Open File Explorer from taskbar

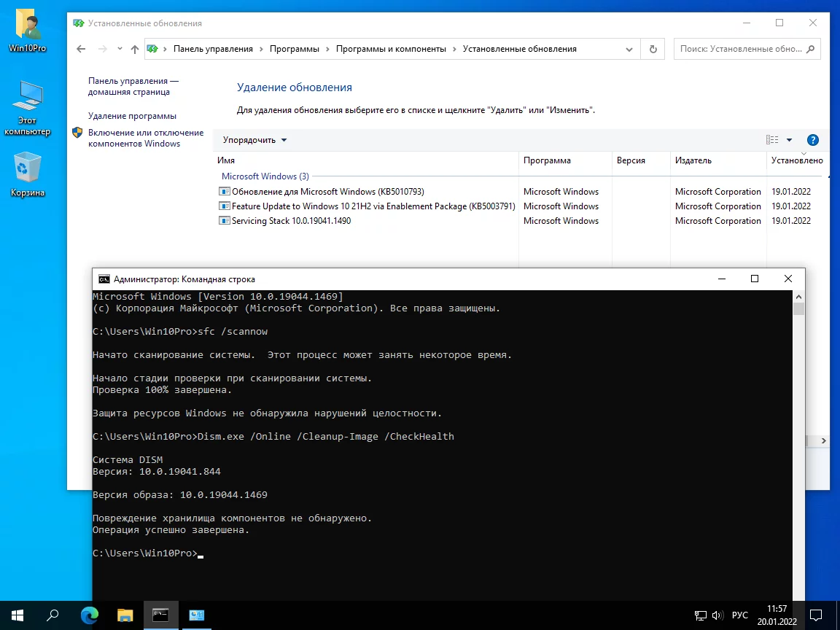(125, 615)
